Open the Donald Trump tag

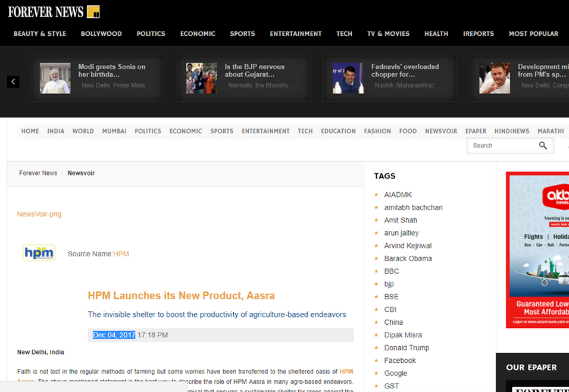tap(407, 348)
